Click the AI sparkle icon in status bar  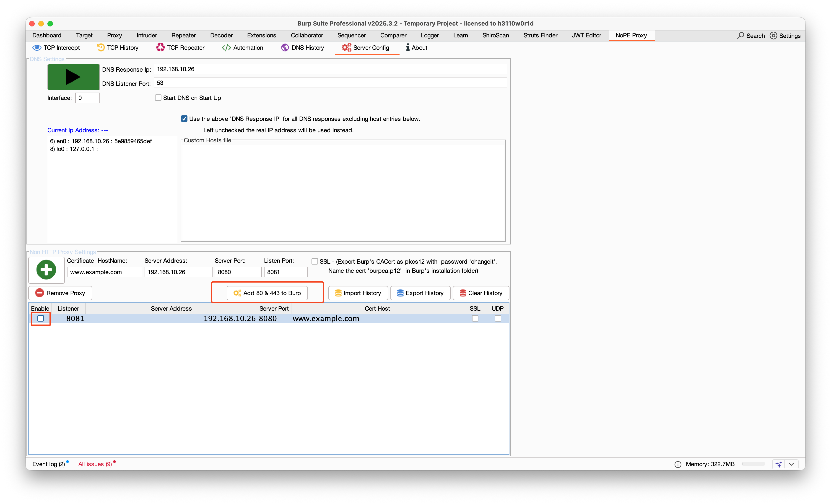pos(779,464)
